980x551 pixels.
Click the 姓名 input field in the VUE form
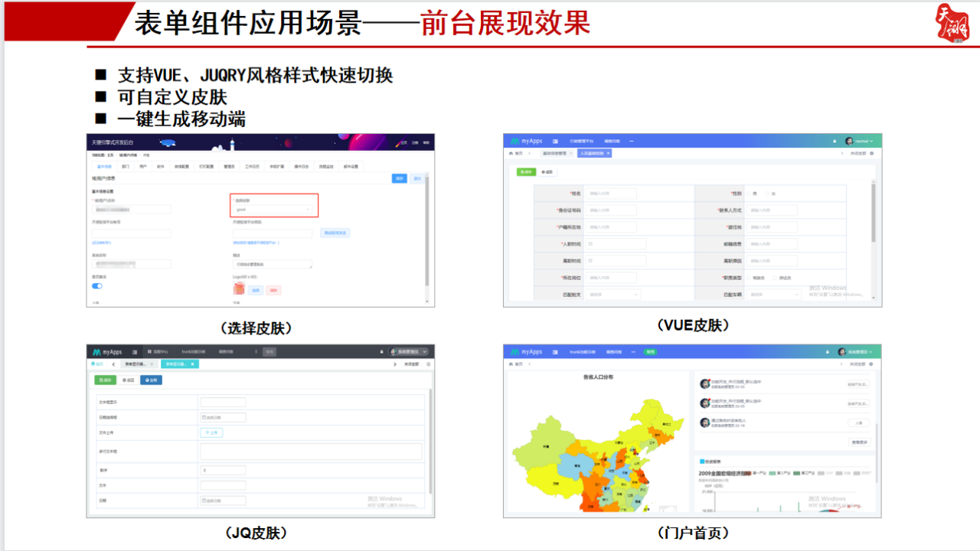612,194
